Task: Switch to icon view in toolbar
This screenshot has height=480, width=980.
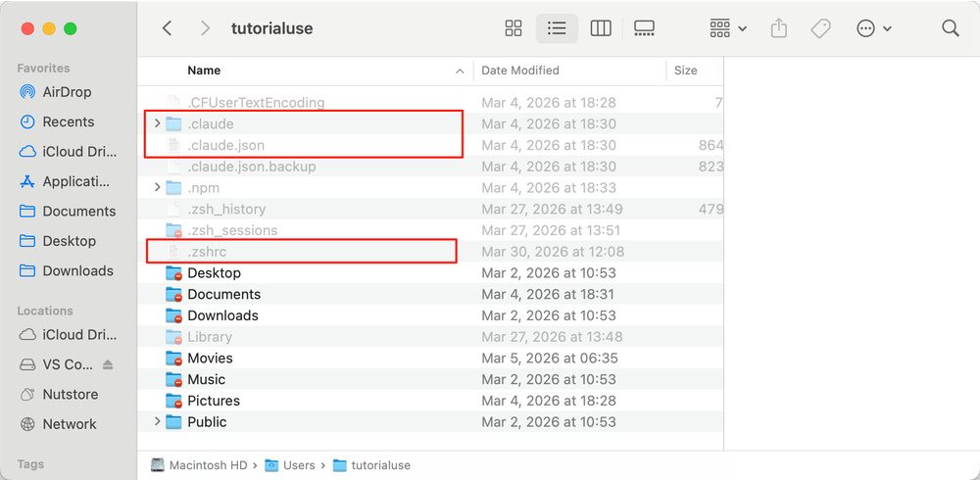Action: 514,28
